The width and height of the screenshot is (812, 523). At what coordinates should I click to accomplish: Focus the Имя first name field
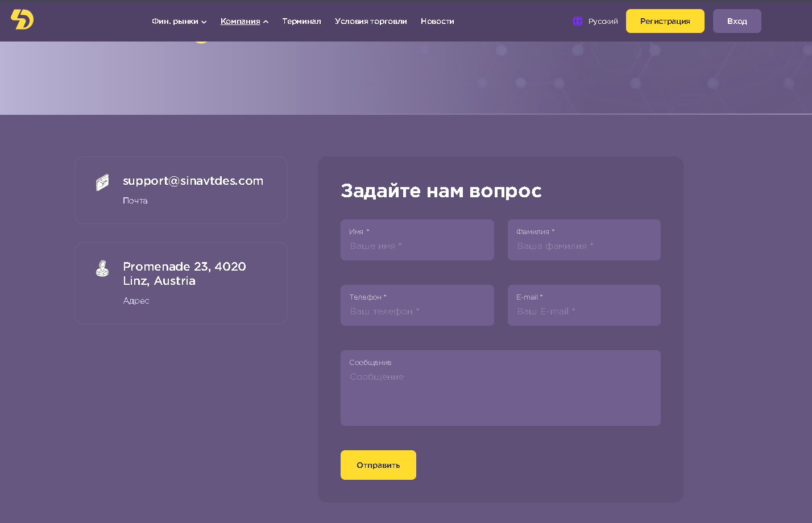click(417, 240)
